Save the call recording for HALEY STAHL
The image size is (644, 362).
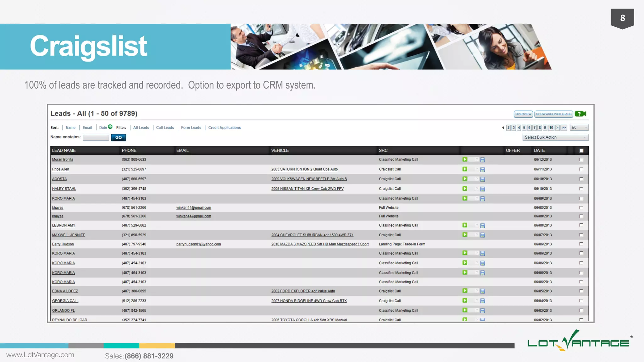[x=483, y=189]
